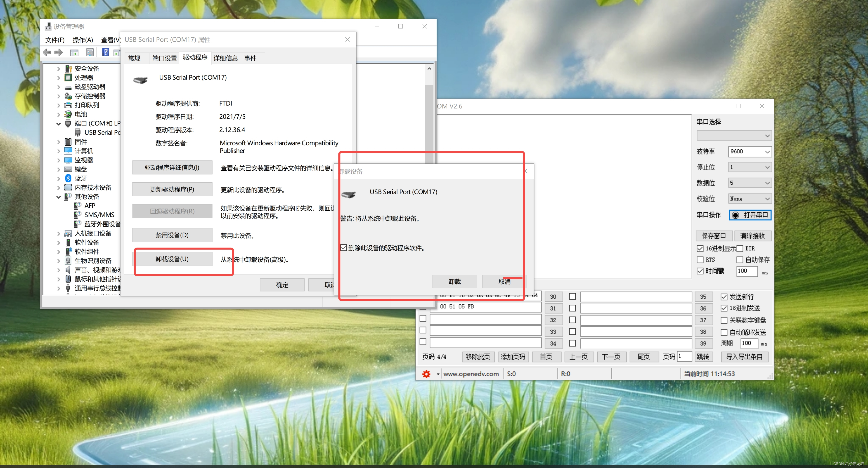Toggle the 16进制显示 checkbox

coord(700,249)
